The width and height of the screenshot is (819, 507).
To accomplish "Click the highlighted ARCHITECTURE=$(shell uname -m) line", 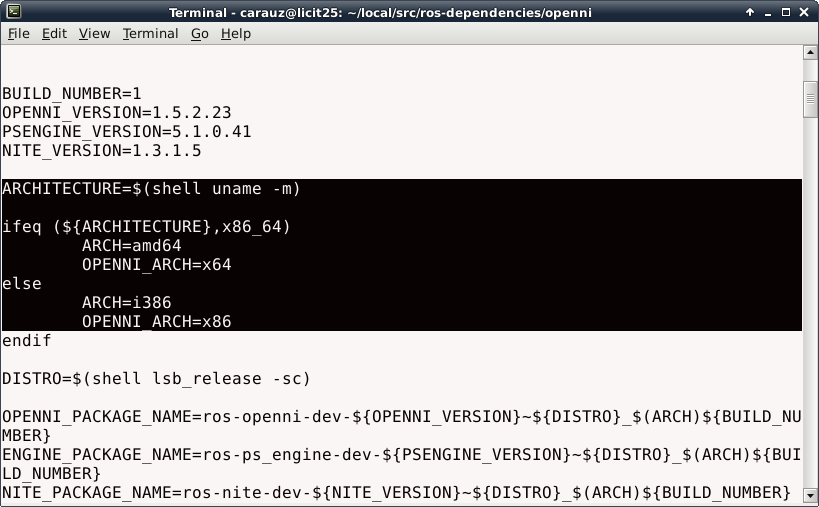I will pos(151,189).
